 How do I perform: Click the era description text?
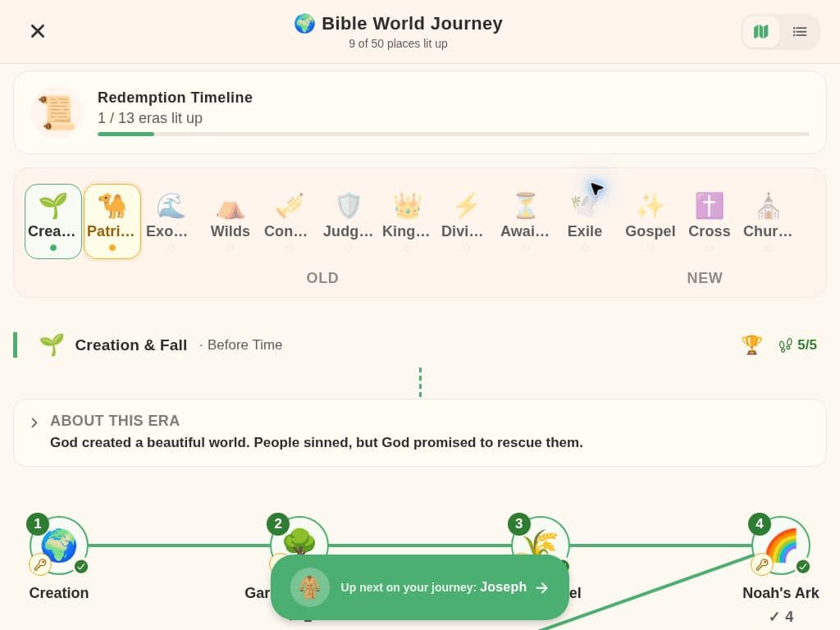pyautogui.click(x=317, y=442)
